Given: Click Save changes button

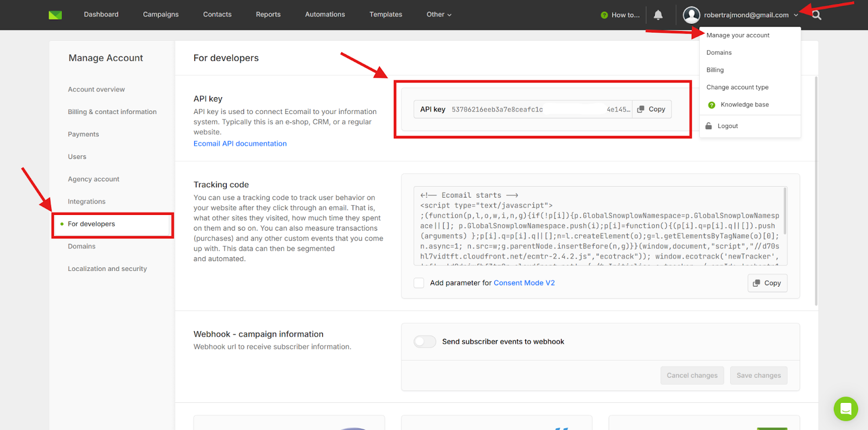Looking at the screenshot, I should click(758, 375).
